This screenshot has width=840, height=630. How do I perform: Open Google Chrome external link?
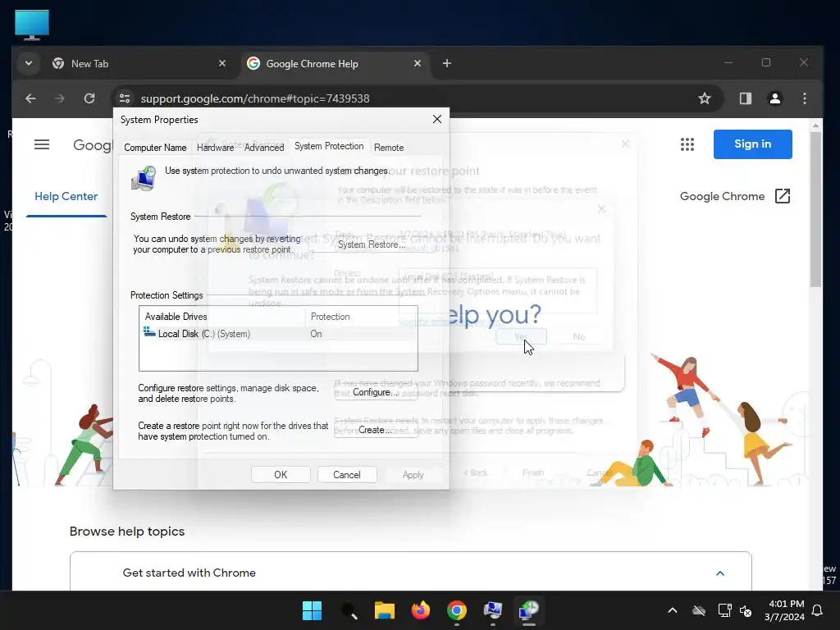click(x=734, y=197)
